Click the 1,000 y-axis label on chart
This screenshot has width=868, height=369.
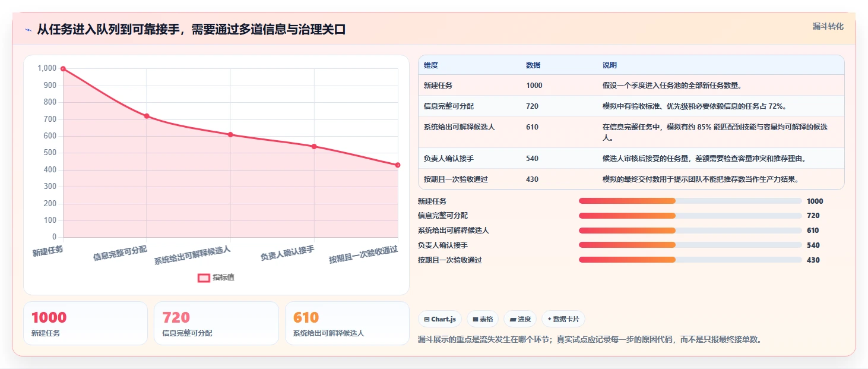pyautogui.click(x=47, y=68)
